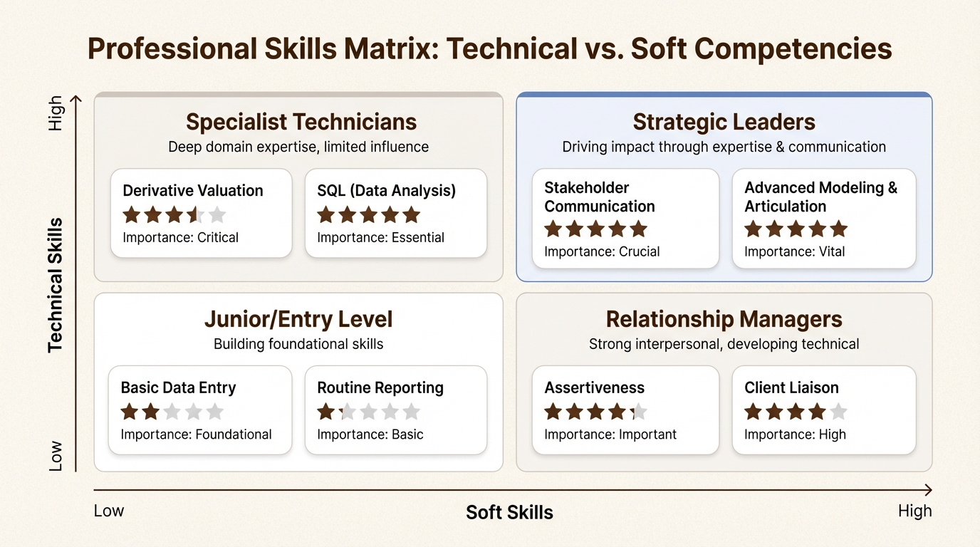The width and height of the screenshot is (980, 547).
Task: Select the Specialist Technicians quadrant heading
Action: coord(301,122)
